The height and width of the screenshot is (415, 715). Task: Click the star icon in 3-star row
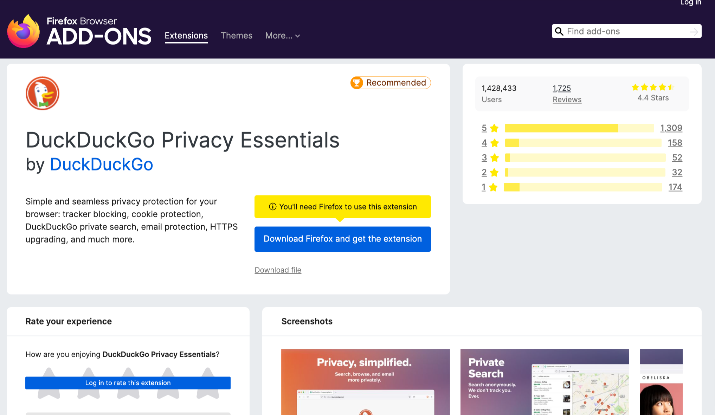click(494, 158)
